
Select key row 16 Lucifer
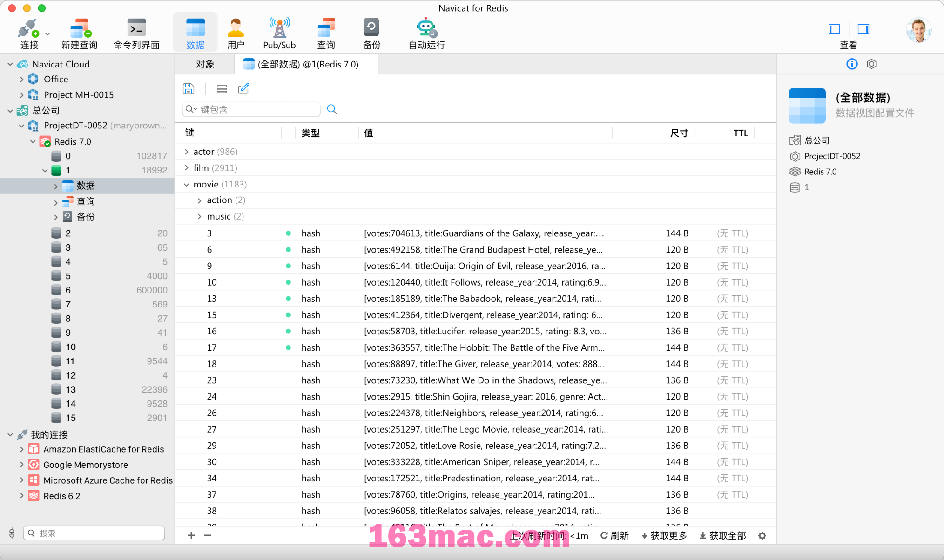point(475,331)
